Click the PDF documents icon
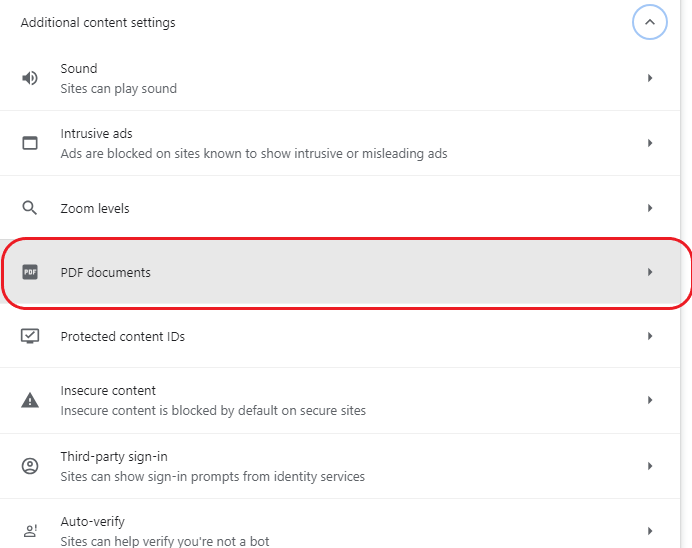 (x=30, y=272)
